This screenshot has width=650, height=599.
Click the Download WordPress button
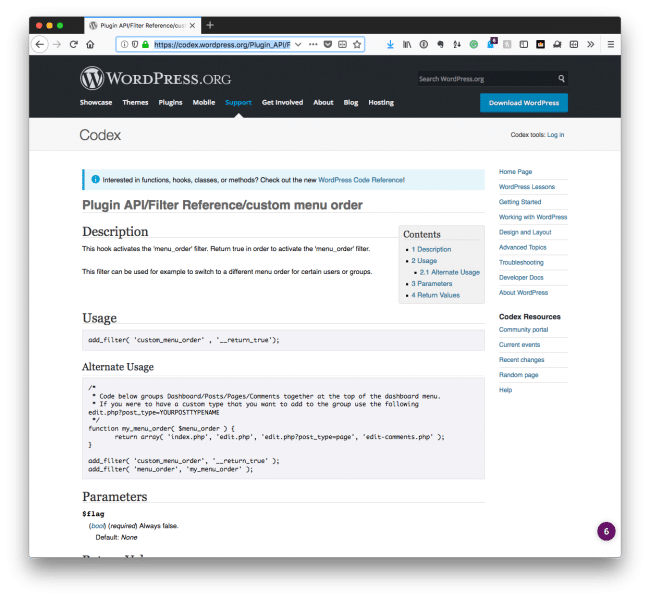pos(524,103)
